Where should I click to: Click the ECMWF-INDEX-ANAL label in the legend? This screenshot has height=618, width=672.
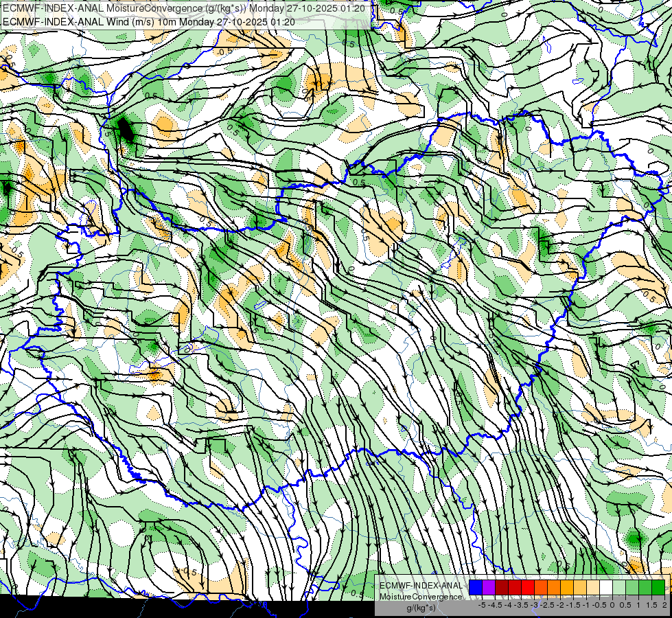[x=421, y=586]
